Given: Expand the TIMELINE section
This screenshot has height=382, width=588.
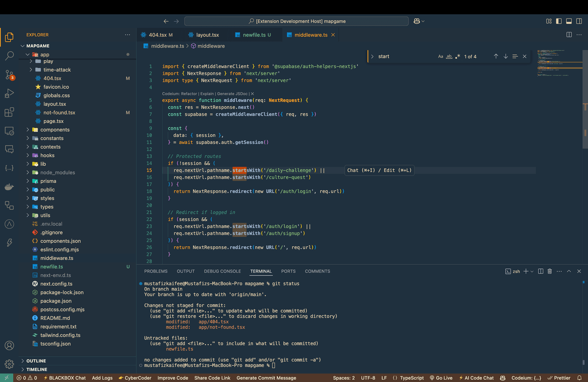Looking at the screenshot, I should pyautogui.click(x=37, y=369).
